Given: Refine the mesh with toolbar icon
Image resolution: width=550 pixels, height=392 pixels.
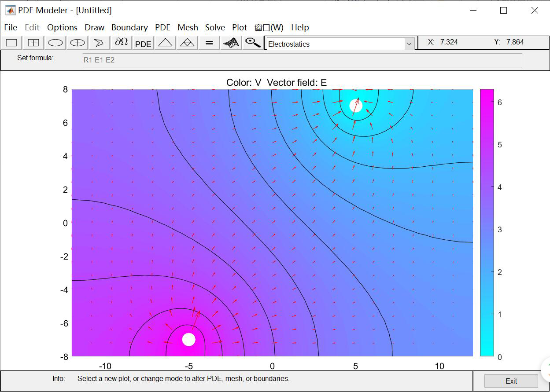Looking at the screenshot, I should point(188,43).
